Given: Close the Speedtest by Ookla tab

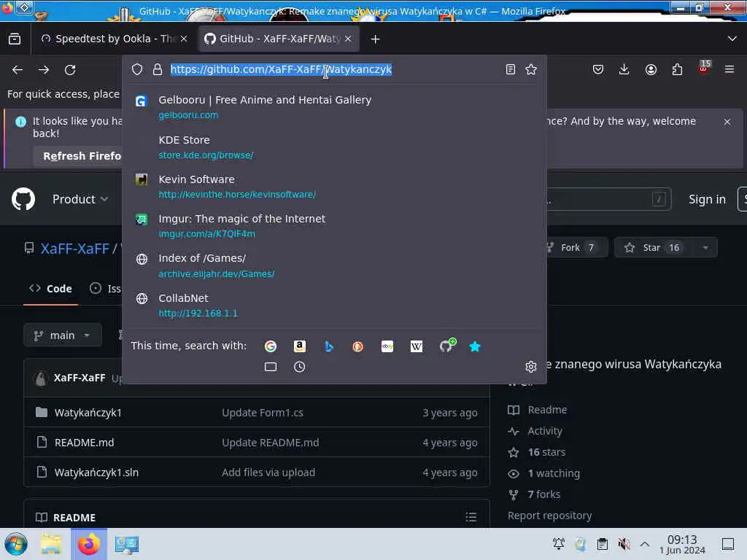Looking at the screenshot, I should pos(184,39).
